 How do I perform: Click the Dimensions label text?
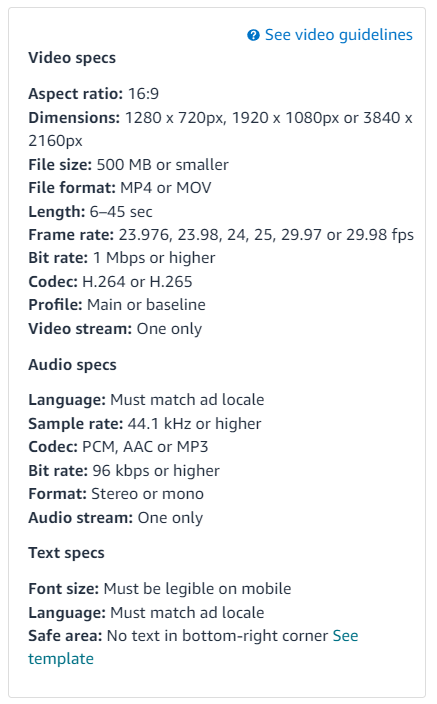point(74,118)
